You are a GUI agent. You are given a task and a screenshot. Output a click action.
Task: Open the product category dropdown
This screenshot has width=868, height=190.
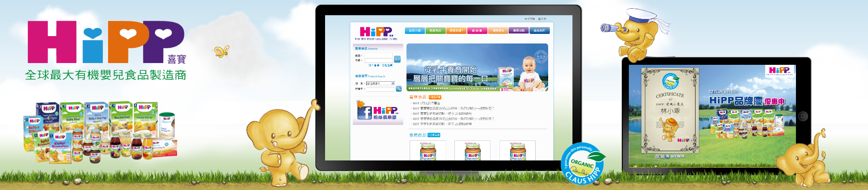click(381, 83)
